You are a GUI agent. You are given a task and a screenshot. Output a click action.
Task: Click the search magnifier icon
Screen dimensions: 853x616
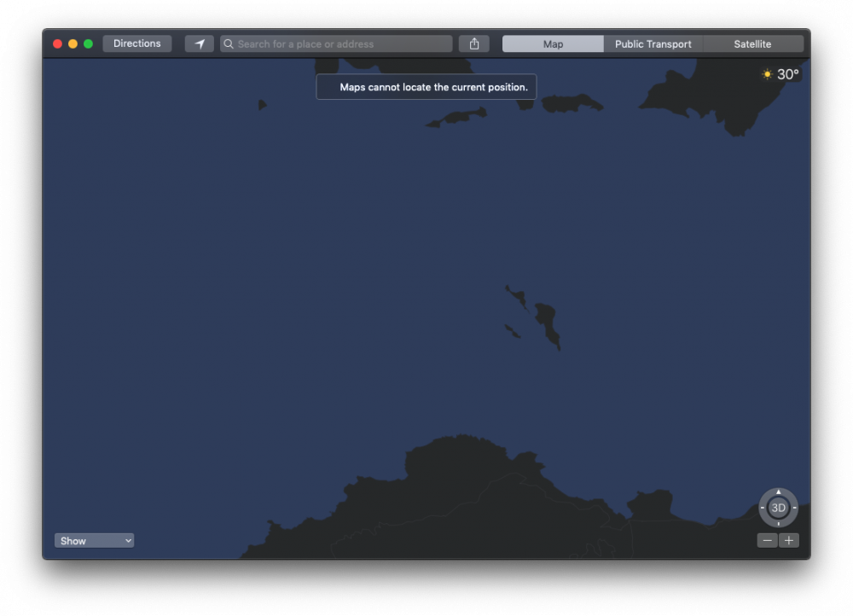(229, 44)
